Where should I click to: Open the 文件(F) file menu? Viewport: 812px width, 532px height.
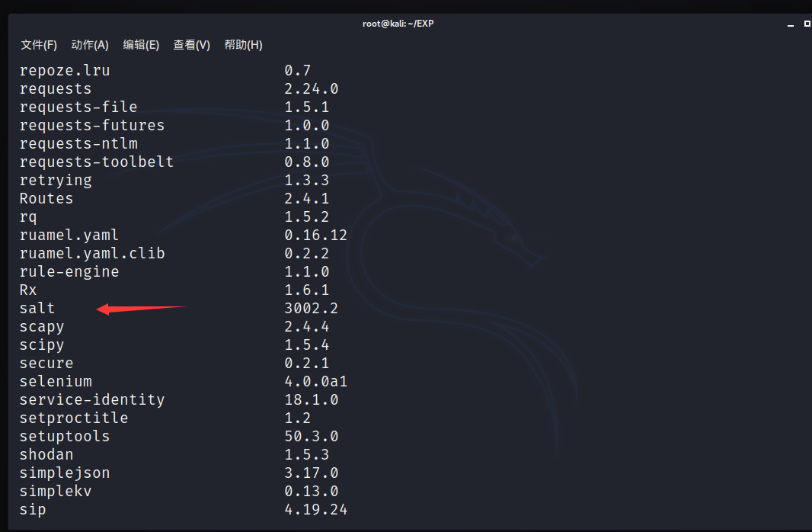(39, 45)
